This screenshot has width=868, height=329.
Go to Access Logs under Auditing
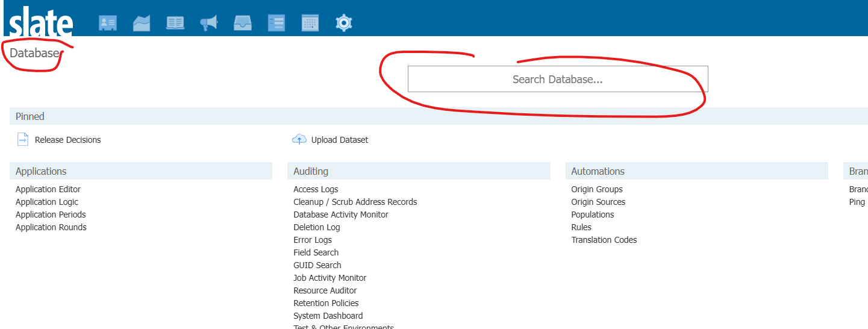[316, 189]
